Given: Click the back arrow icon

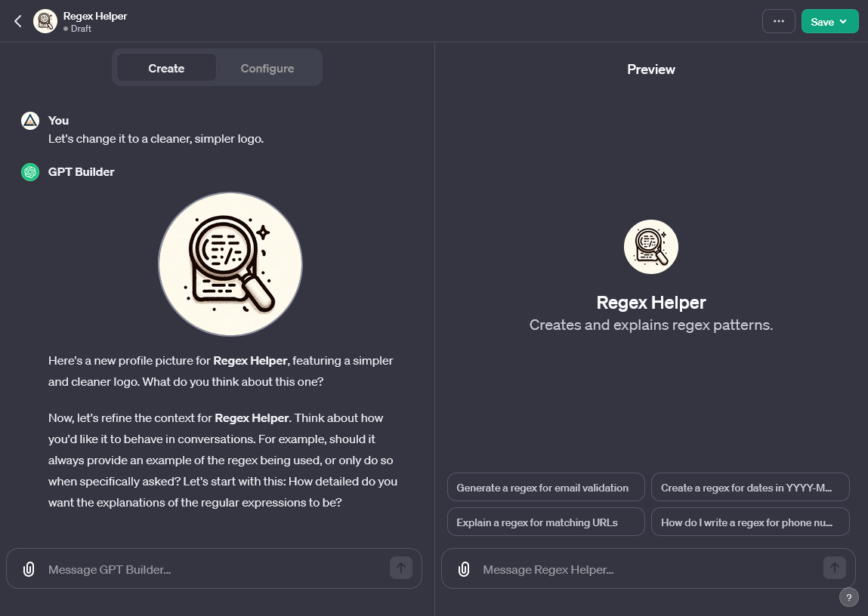Looking at the screenshot, I should (18, 22).
